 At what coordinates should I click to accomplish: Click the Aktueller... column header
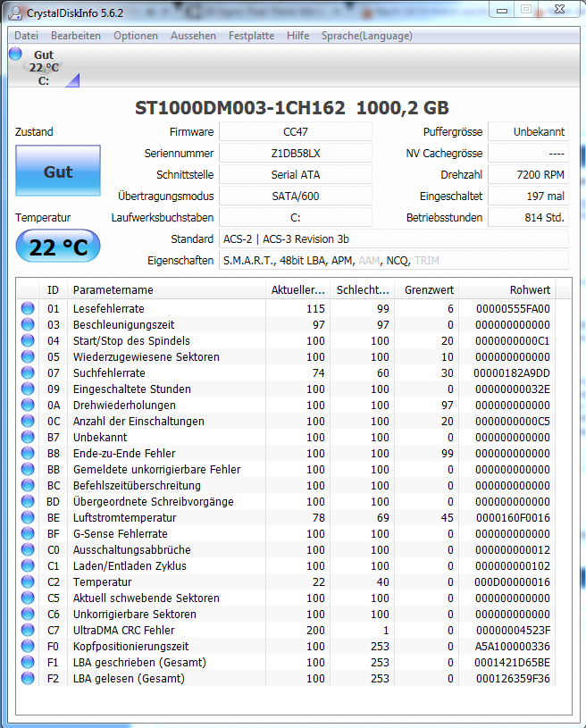click(297, 290)
